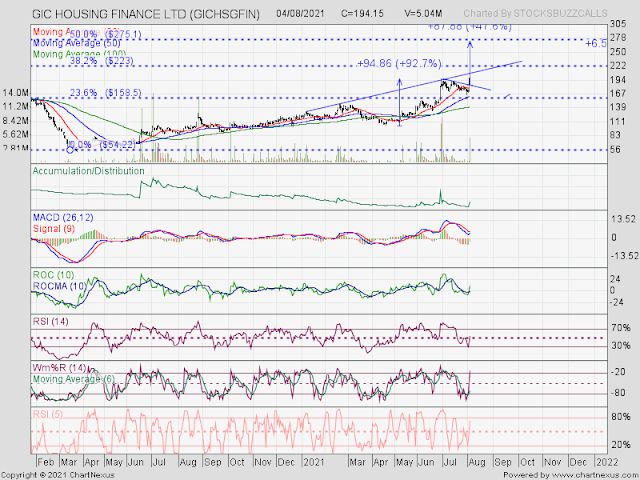Viewport: 640px width, 480px height.
Task: Select the Signal (9) indicator label
Action: point(53,229)
